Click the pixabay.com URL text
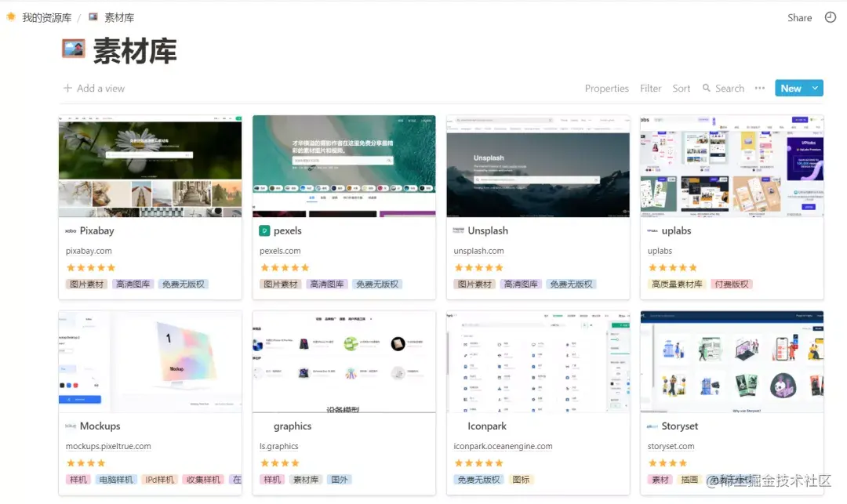This screenshot has height=504, width=847. [x=89, y=251]
